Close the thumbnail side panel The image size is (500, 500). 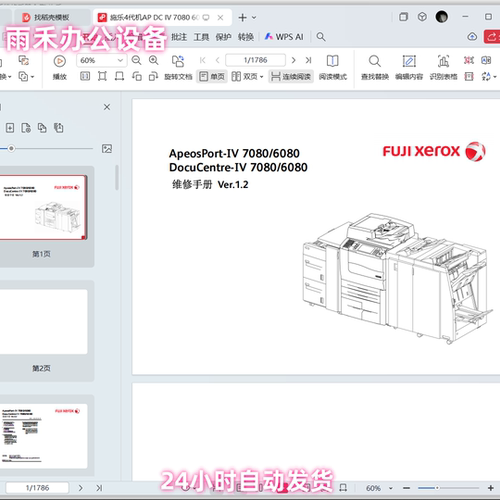[x=107, y=107]
